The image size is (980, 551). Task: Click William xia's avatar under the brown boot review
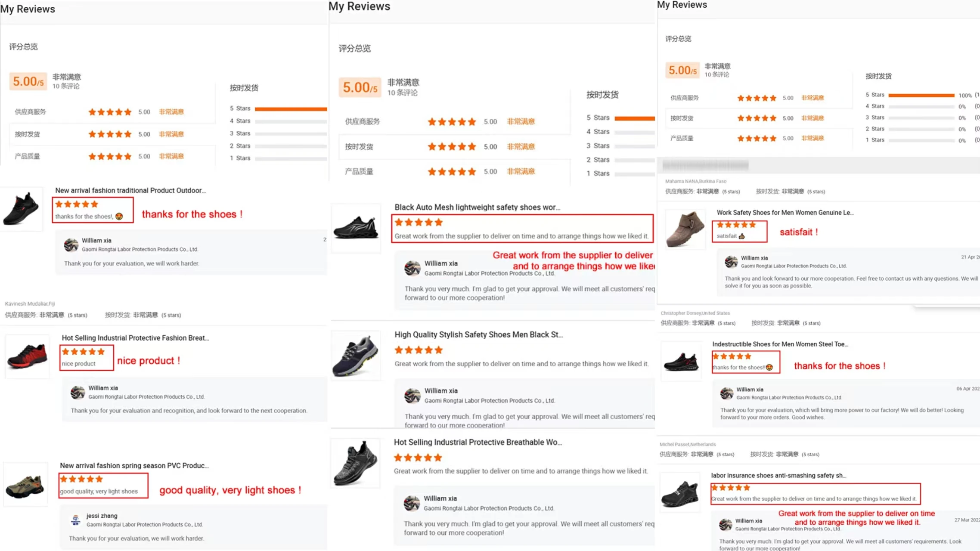click(731, 262)
